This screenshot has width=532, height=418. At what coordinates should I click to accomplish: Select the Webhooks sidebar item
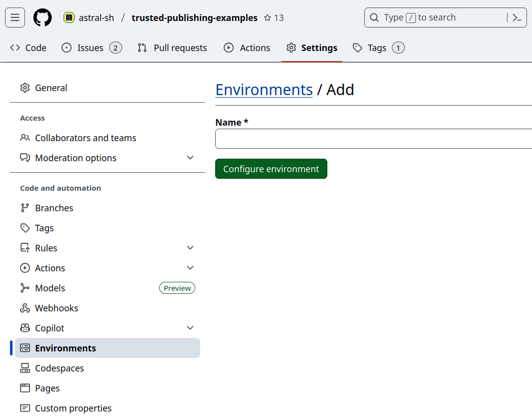coord(57,308)
